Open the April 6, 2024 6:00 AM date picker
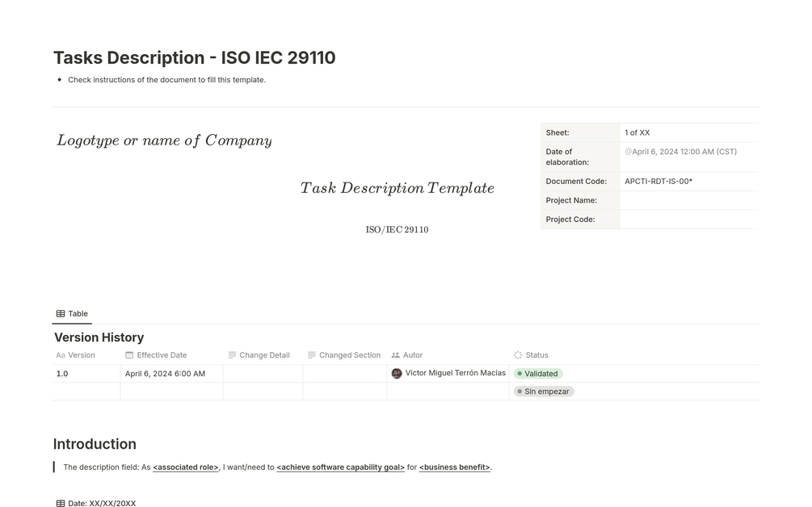 coord(165,374)
